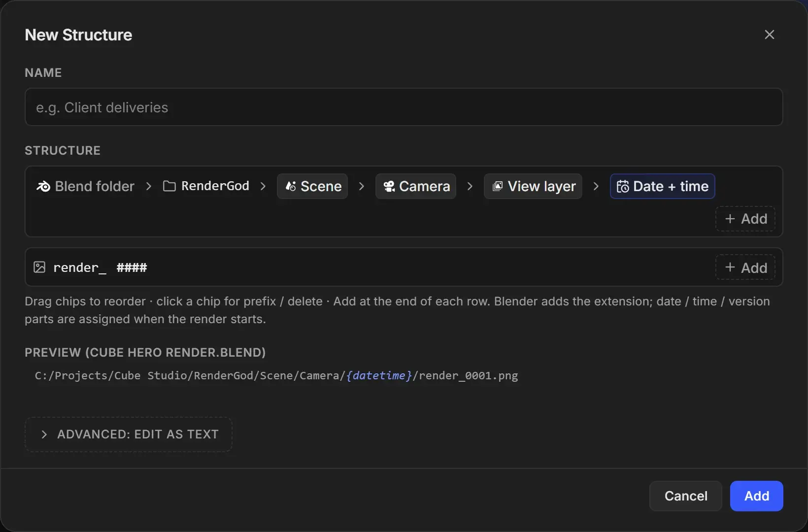Click the View layer chip
The image size is (808, 532).
533,186
